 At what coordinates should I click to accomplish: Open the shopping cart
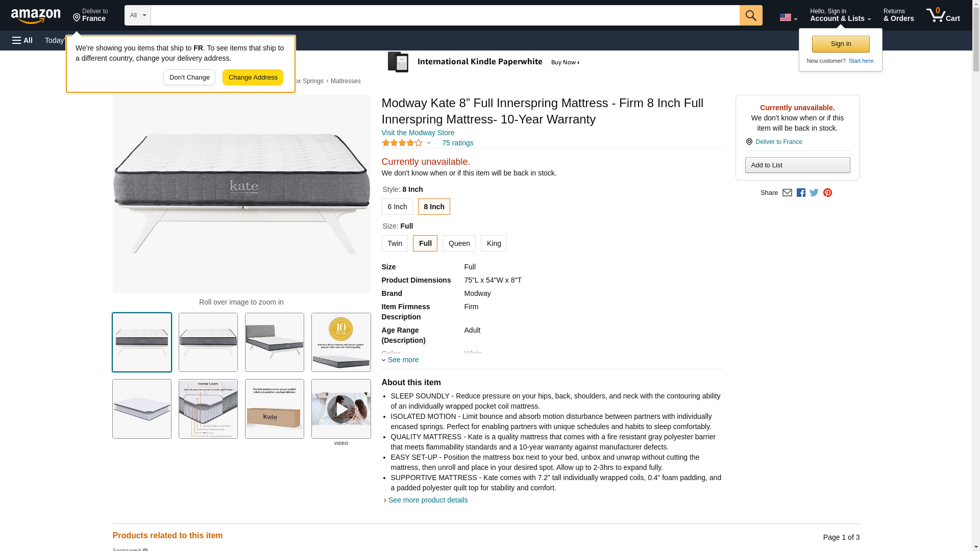pos(943,15)
